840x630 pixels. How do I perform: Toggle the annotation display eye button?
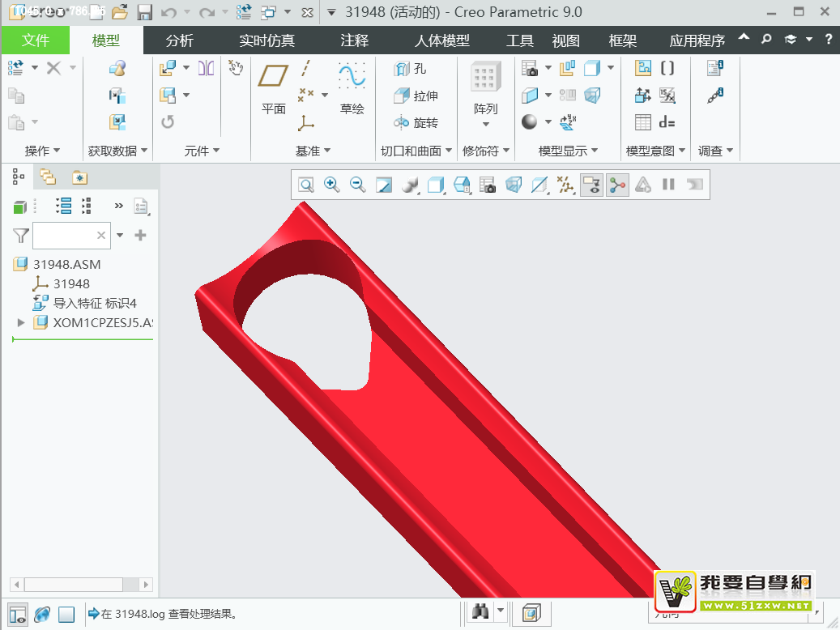[591, 185]
